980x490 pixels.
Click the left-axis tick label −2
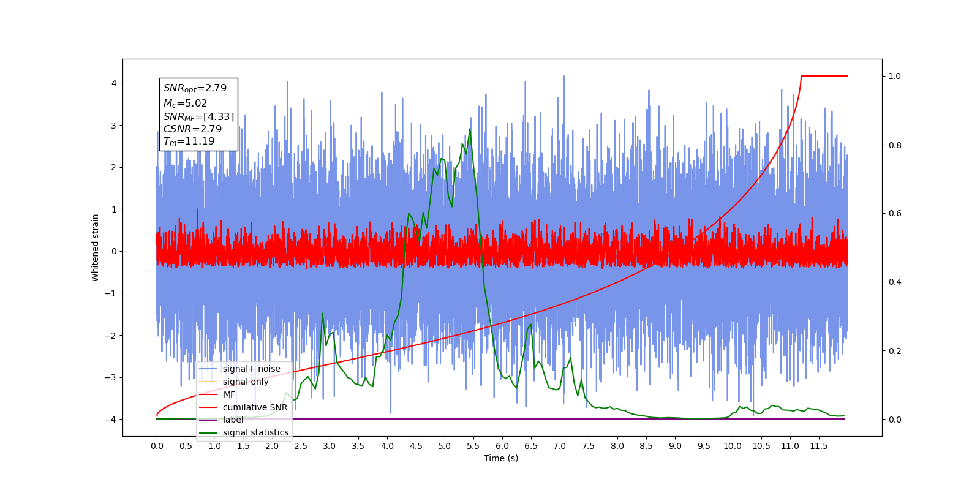[111, 336]
